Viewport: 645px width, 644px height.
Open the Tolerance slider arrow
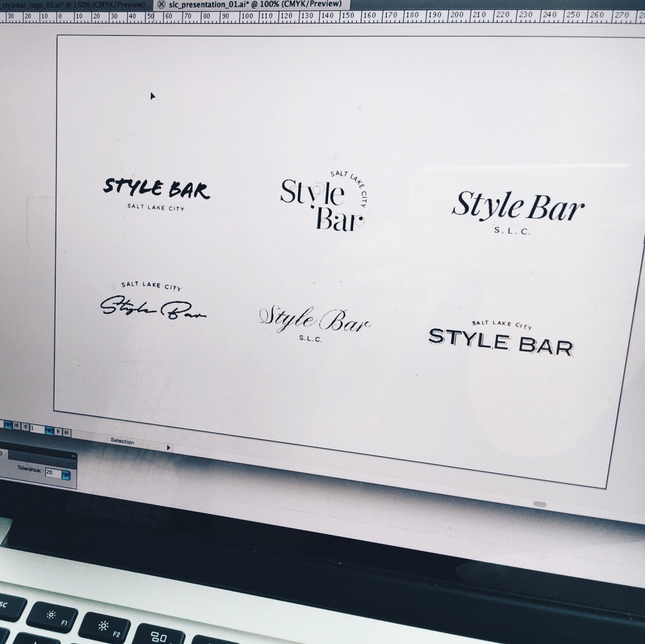(66, 475)
